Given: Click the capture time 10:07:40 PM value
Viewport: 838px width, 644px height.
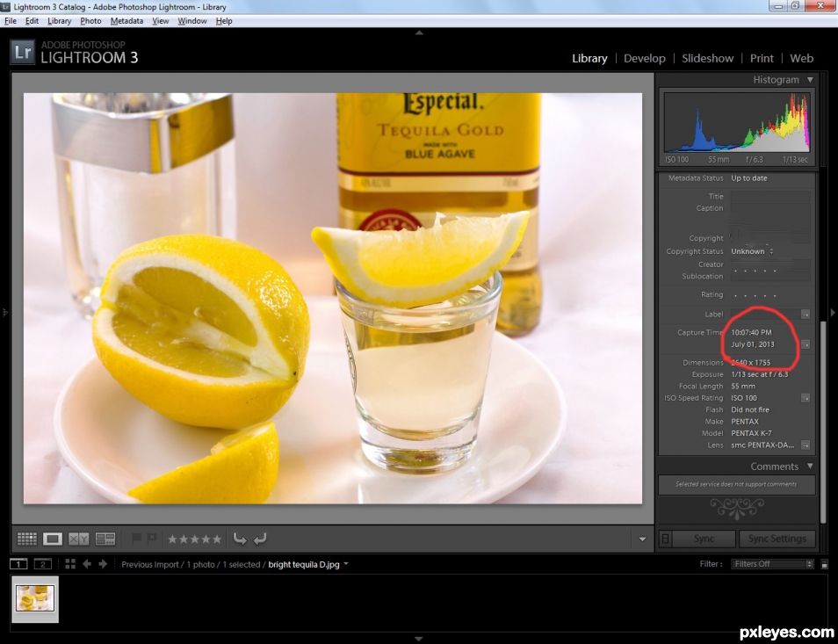Looking at the screenshot, I should point(751,332).
